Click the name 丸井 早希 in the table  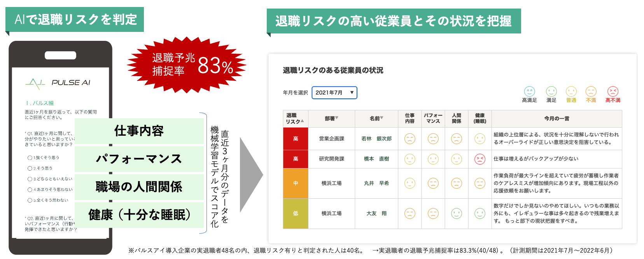[x=376, y=183]
